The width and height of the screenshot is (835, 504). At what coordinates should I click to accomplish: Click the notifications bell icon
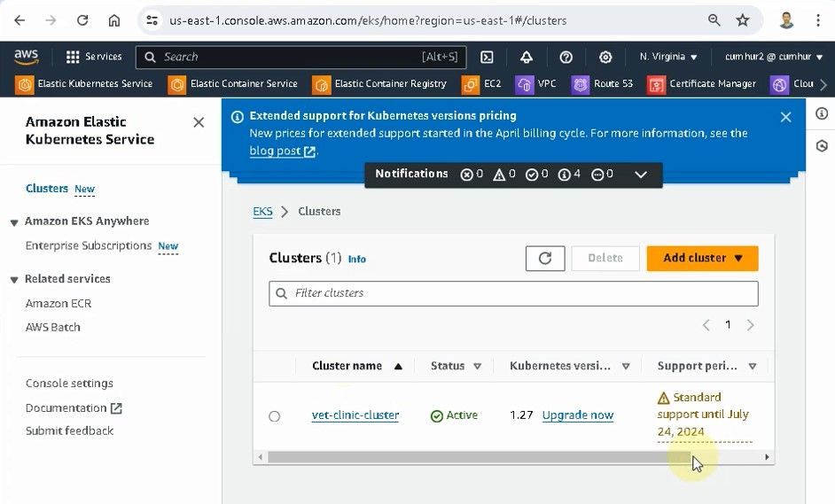(x=527, y=57)
